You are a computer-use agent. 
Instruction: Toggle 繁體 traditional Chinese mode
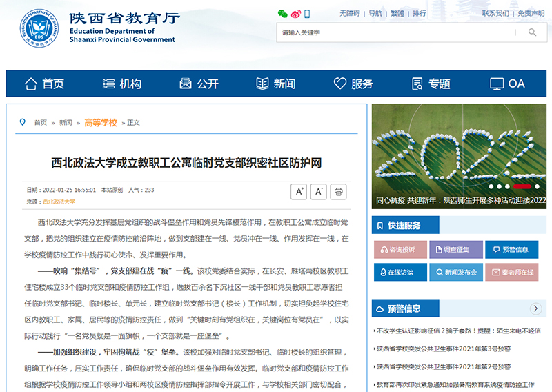(x=397, y=13)
